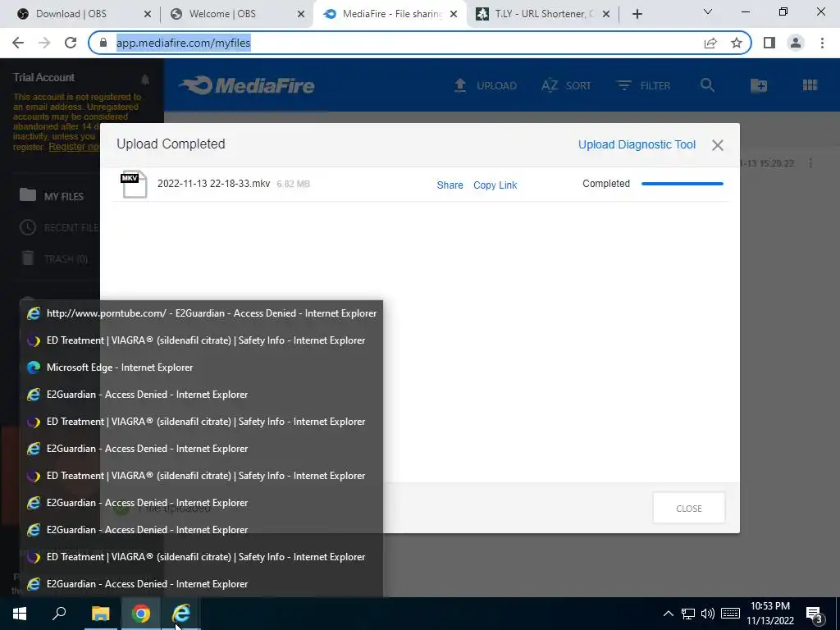Click the MKV file icon

point(134,185)
